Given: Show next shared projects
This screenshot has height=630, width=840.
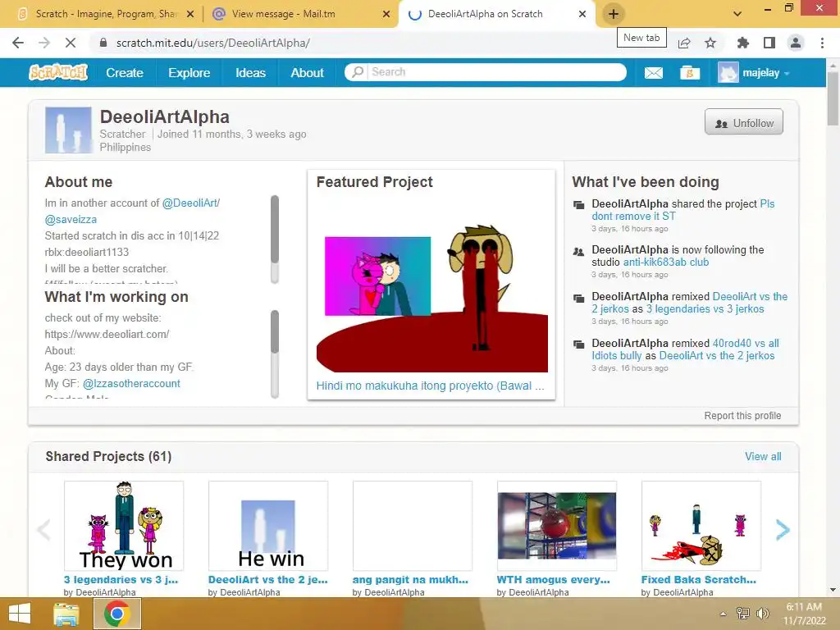Looking at the screenshot, I should click(783, 530).
